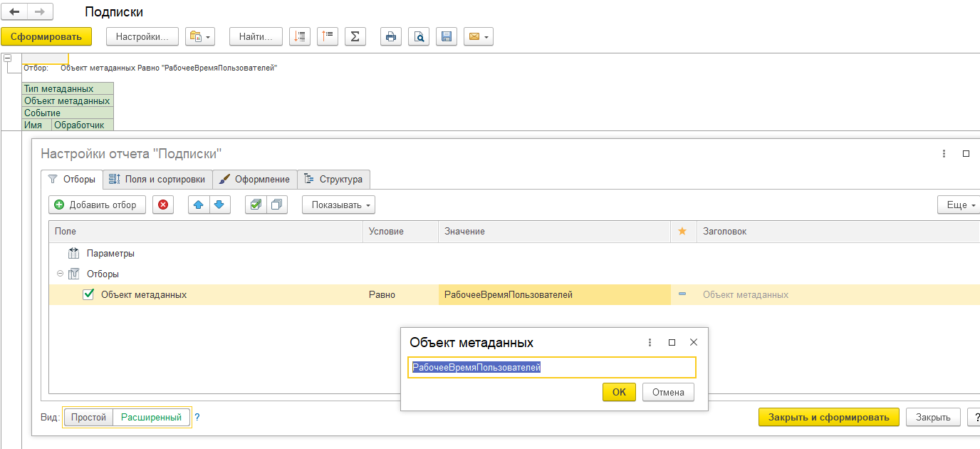Image resolution: width=980 pixels, height=449 pixels.
Task: Uncheck the Объект метаданных filter checkbox
Action: (88, 294)
